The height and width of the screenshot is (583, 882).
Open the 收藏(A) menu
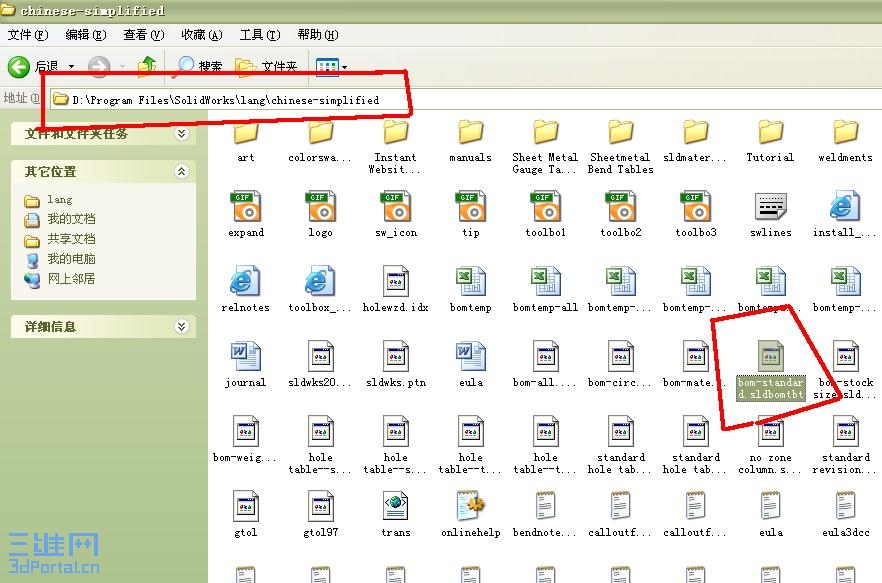pyautogui.click(x=201, y=35)
